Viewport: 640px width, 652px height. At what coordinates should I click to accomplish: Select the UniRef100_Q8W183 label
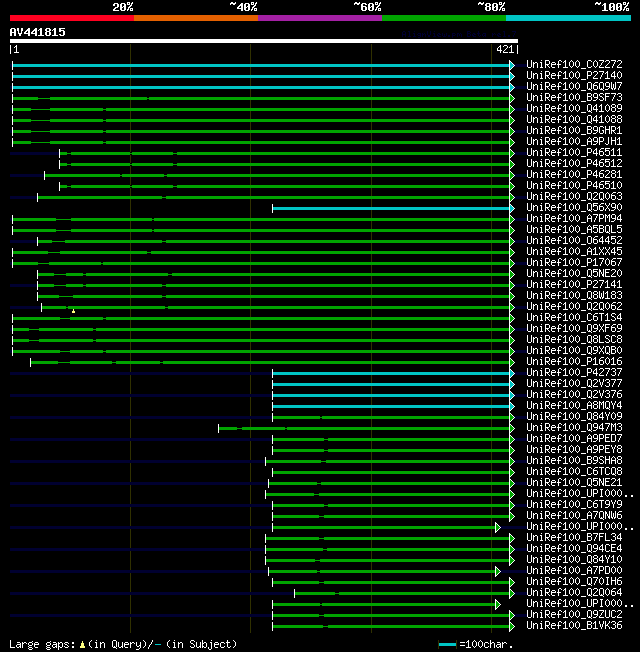[574, 295]
